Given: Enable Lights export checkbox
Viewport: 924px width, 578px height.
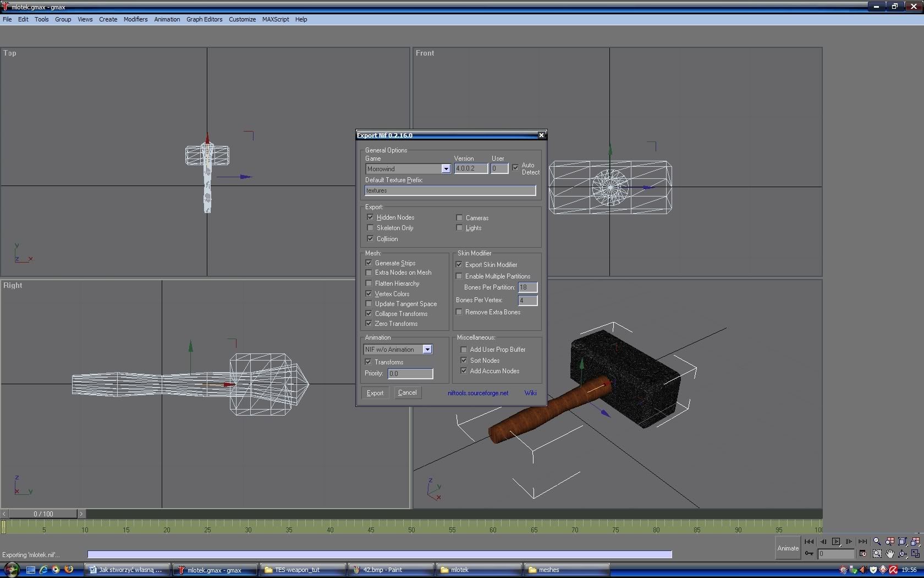Looking at the screenshot, I should (459, 227).
